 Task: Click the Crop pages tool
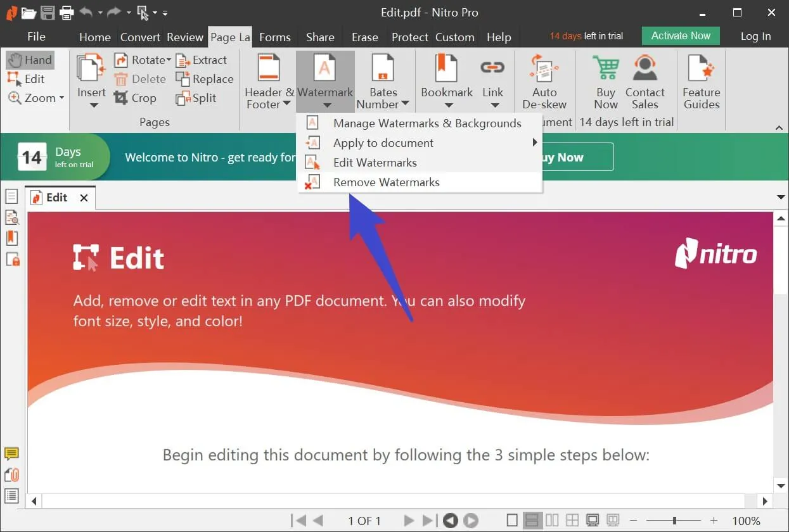pos(135,98)
